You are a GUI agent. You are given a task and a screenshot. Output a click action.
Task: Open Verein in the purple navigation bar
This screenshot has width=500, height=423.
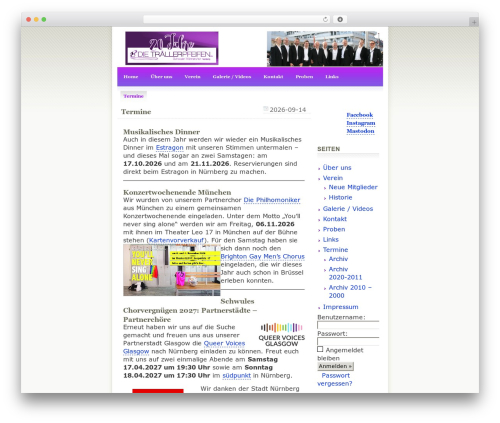(192, 77)
